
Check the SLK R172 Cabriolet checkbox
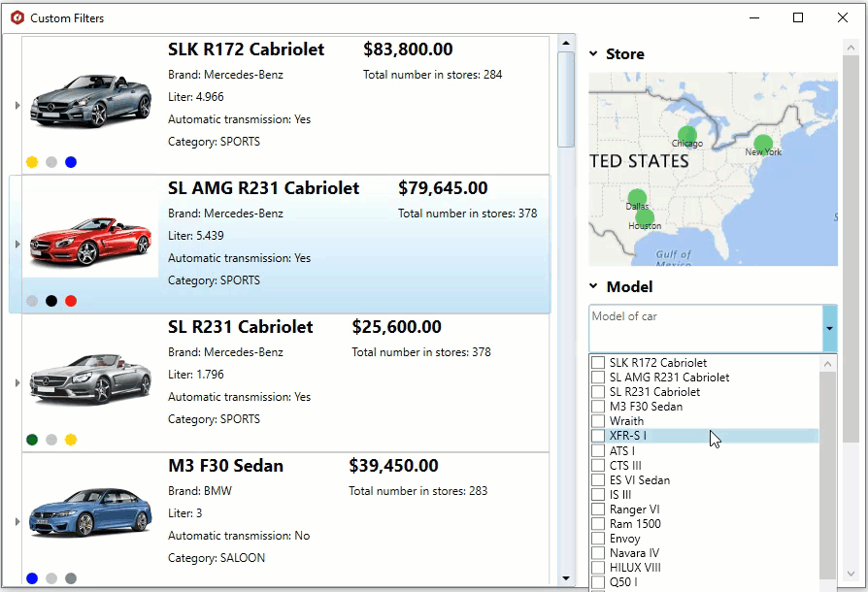tap(598, 363)
